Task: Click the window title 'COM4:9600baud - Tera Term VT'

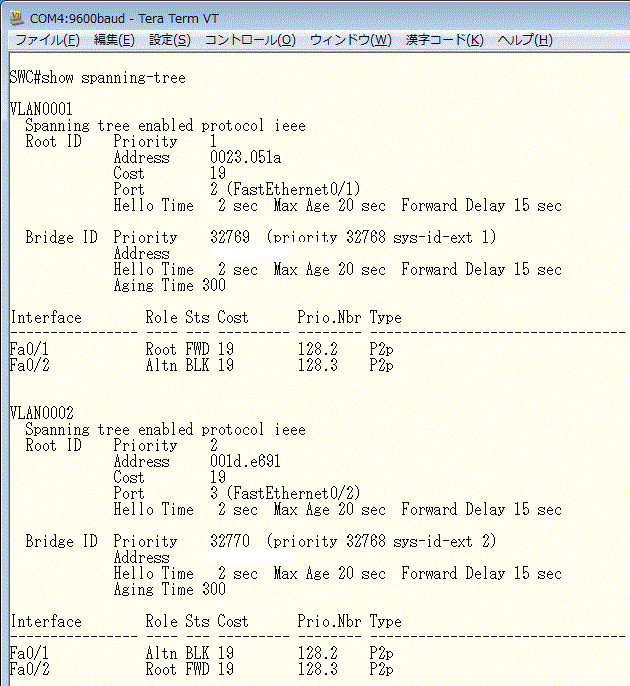Action: click(x=124, y=19)
